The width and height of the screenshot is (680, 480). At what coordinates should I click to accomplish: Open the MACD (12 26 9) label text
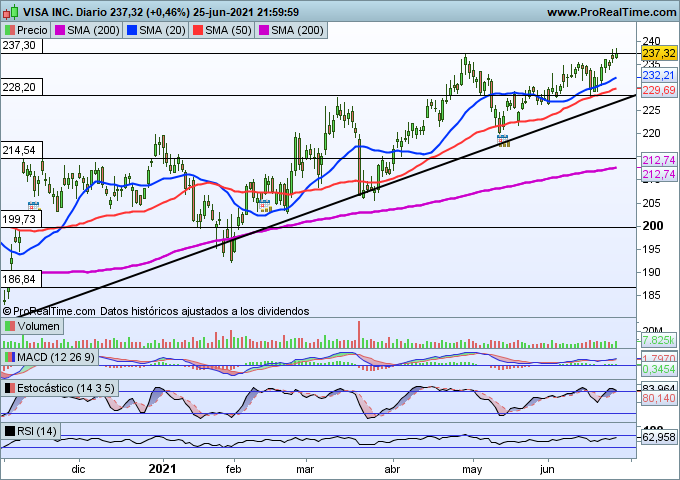pyautogui.click(x=56, y=357)
